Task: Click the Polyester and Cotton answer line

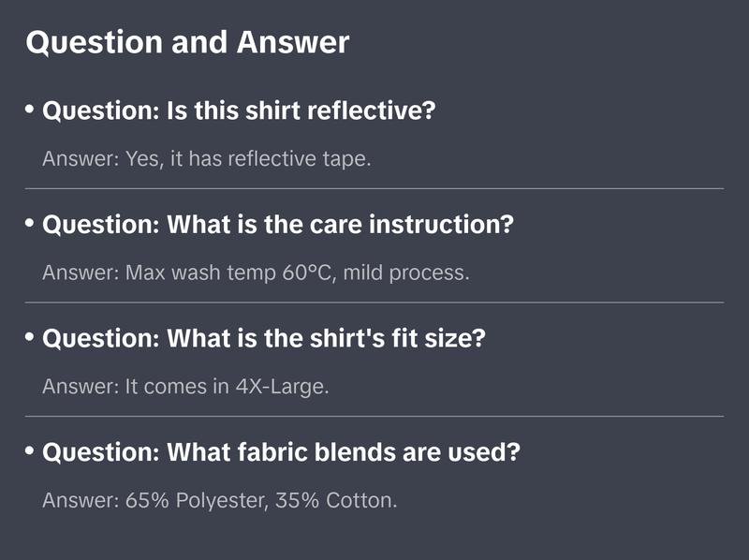Action: coord(220,500)
